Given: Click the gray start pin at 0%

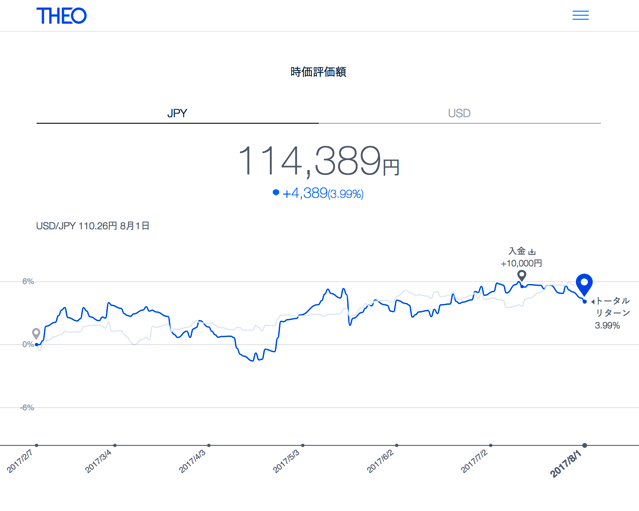Looking at the screenshot, I should 36,334.
